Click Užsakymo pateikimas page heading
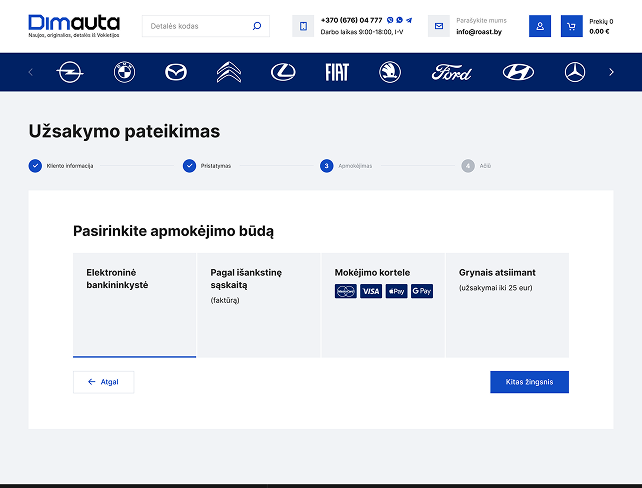642x488 pixels. coord(124,131)
